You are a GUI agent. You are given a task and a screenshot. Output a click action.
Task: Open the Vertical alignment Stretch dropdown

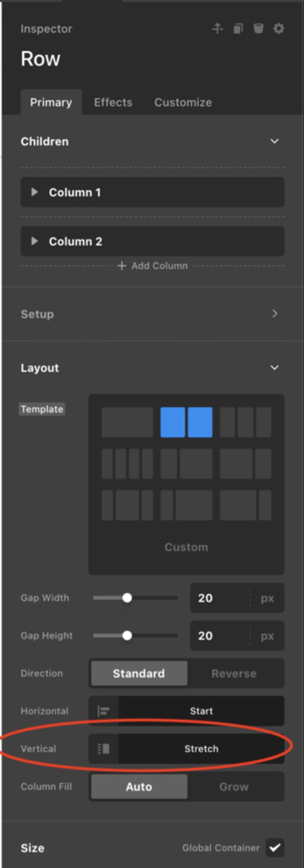[x=201, y=749]
